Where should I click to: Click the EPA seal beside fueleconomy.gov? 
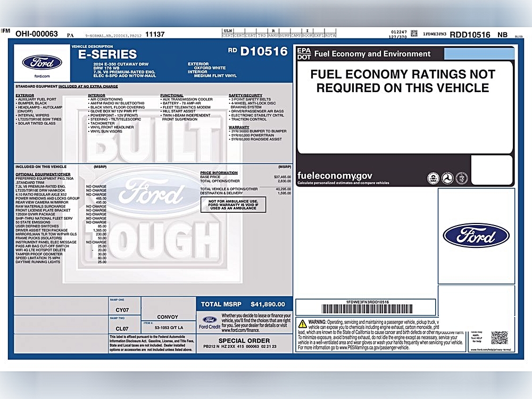[433, 177]
